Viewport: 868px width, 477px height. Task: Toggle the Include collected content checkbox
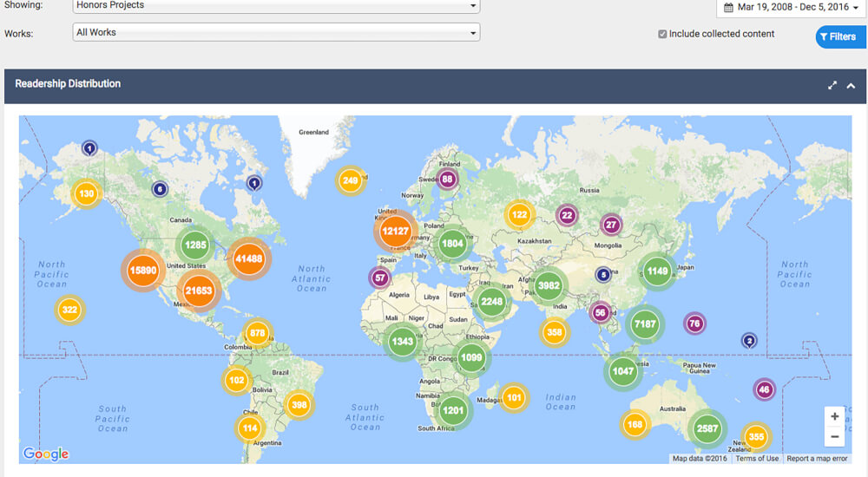pos(662,34)
